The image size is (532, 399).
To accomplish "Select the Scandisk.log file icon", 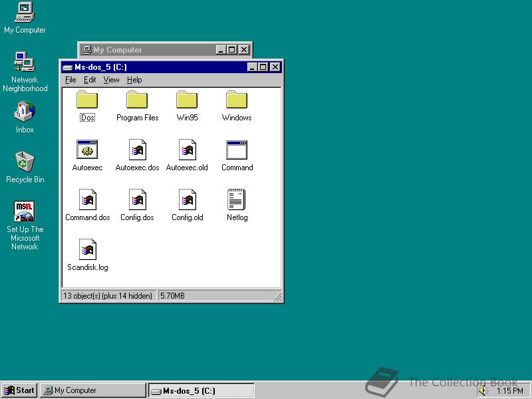I will click(87, 249).
